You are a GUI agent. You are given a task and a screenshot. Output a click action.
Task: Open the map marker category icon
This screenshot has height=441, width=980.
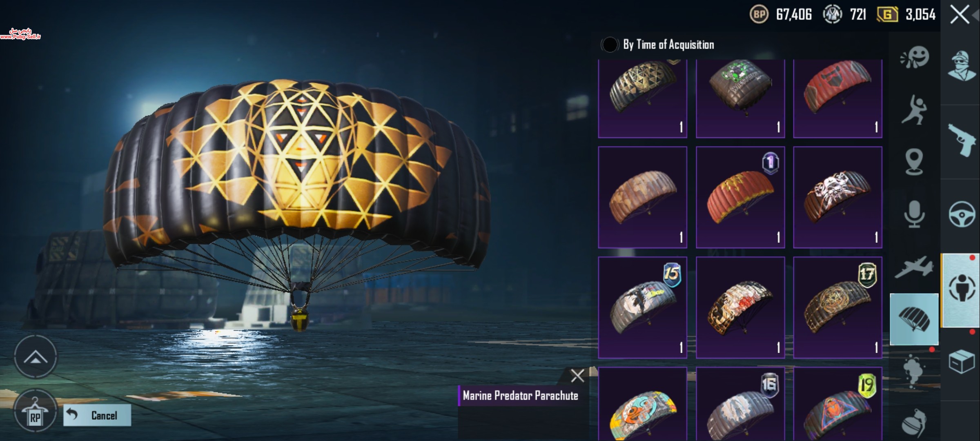point(914,162)
